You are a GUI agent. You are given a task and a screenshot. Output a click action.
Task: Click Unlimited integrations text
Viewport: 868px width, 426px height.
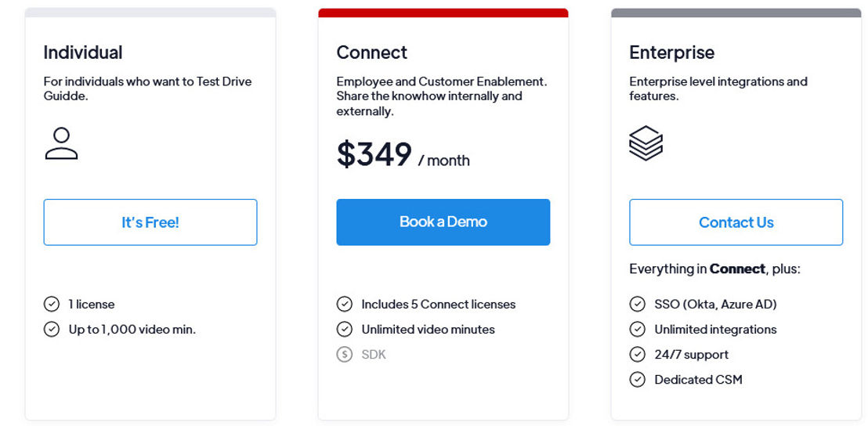coord(716,330)
